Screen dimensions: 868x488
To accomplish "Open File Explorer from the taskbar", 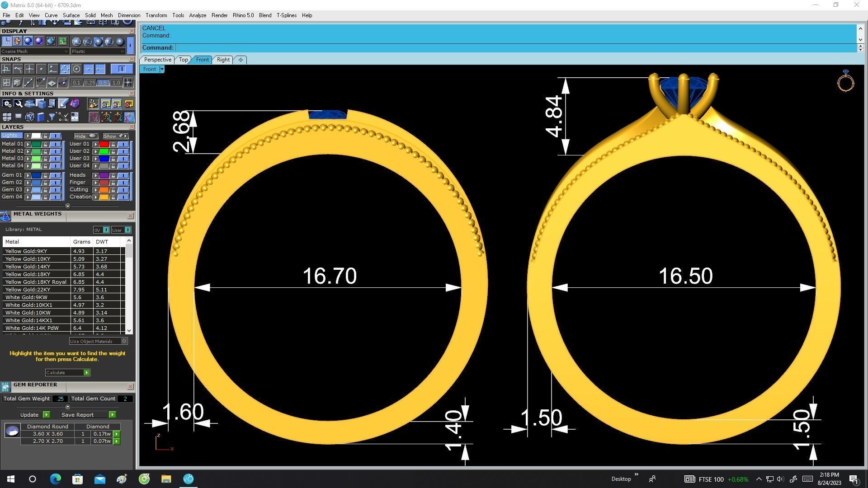I will click(166, 479).
